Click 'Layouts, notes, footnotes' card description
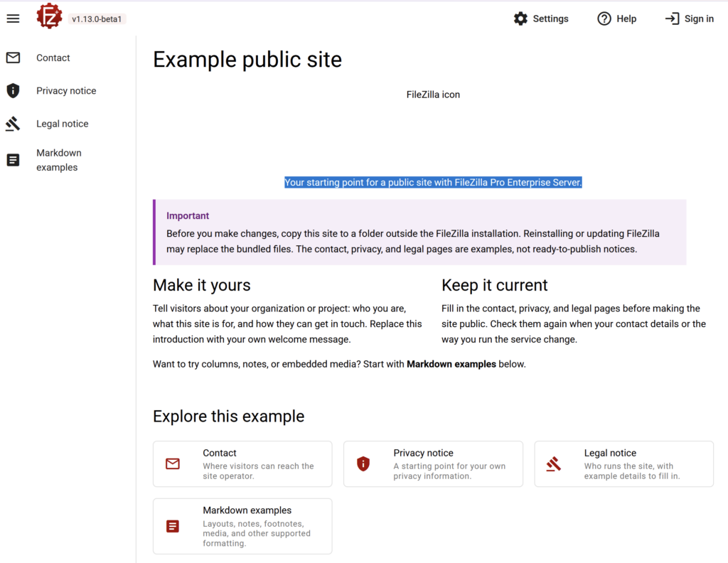Viewport: 728px width, 563px height. click(256, 534)
